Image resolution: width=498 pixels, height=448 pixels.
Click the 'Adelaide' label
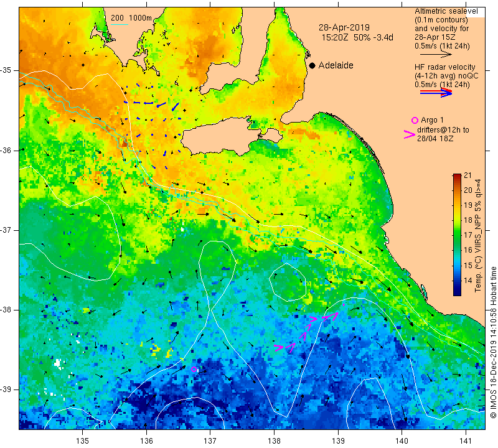(x=336, y=65)
